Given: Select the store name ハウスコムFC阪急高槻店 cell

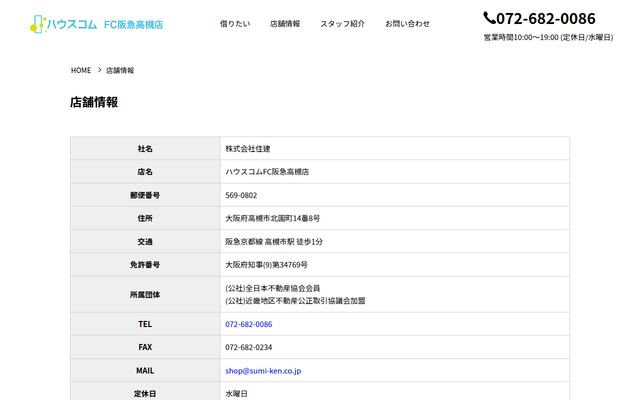Looking at the screenshot, I should pyautogui.click(x=267, y=172).
